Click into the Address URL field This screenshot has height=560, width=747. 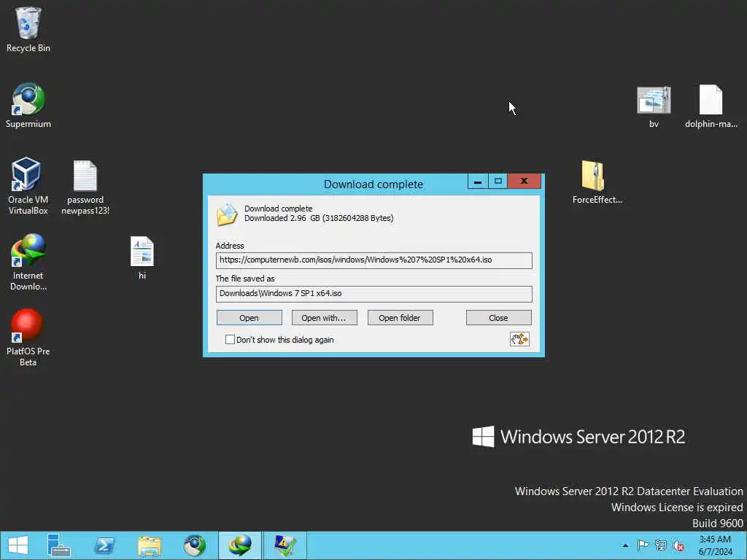[x=373, y=260]
